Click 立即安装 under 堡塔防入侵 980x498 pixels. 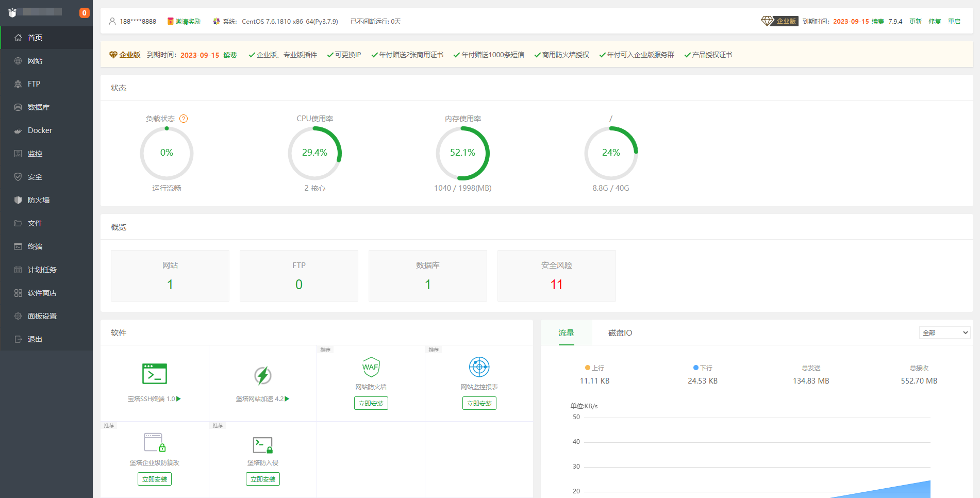tap(263, 479)
